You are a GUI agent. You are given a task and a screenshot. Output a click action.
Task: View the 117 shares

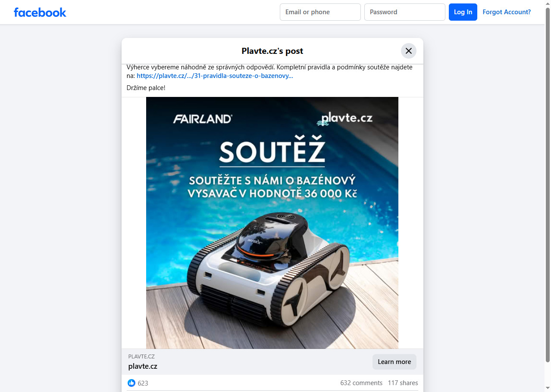coord(403,383)
